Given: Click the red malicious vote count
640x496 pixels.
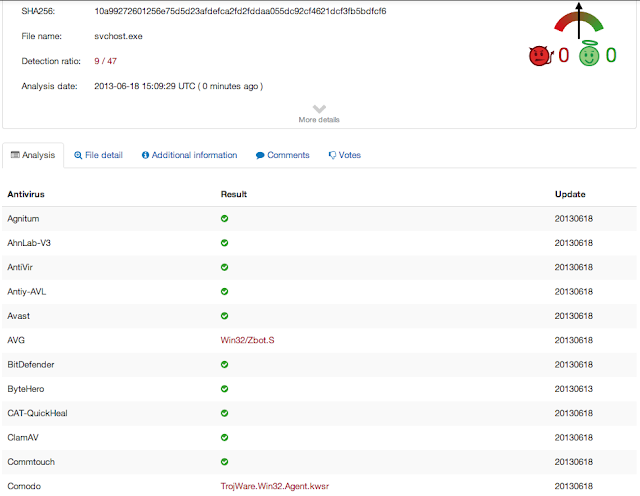Looking at the screenshot, I should point(564,55).
